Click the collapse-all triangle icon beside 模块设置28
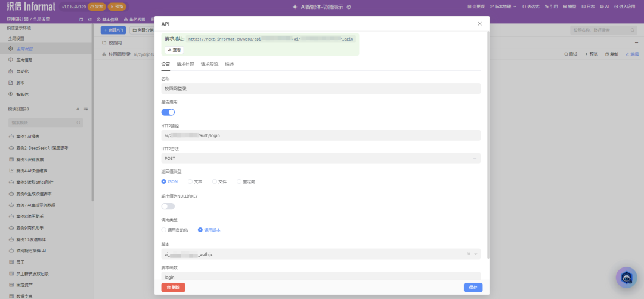Viewport: 644px width, 299px height. tap(78, 109)
